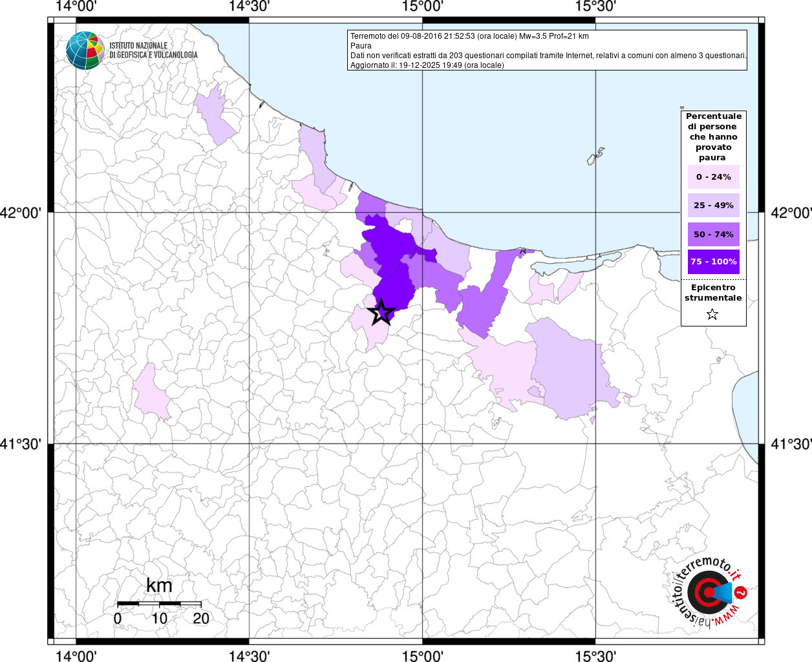The width and height of the screenshot is (812, 662).
Task: Click the black epicenter star on the map
Action: coord(381,312)
